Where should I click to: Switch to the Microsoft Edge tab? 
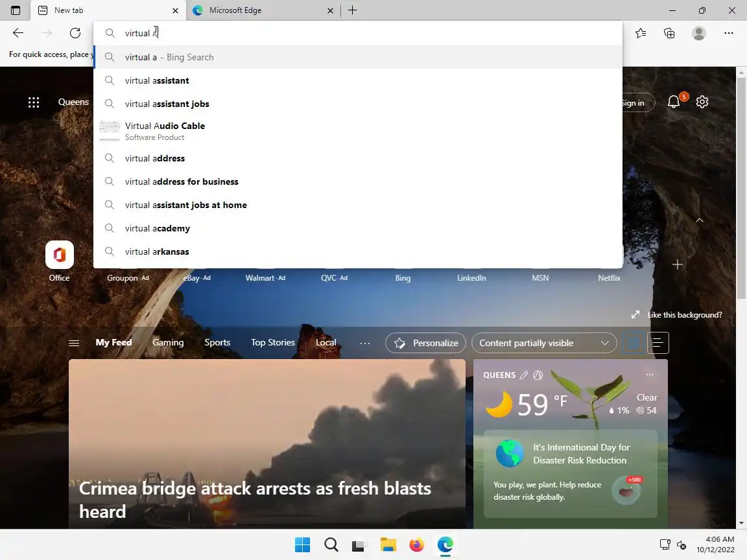tap(262, 10)
